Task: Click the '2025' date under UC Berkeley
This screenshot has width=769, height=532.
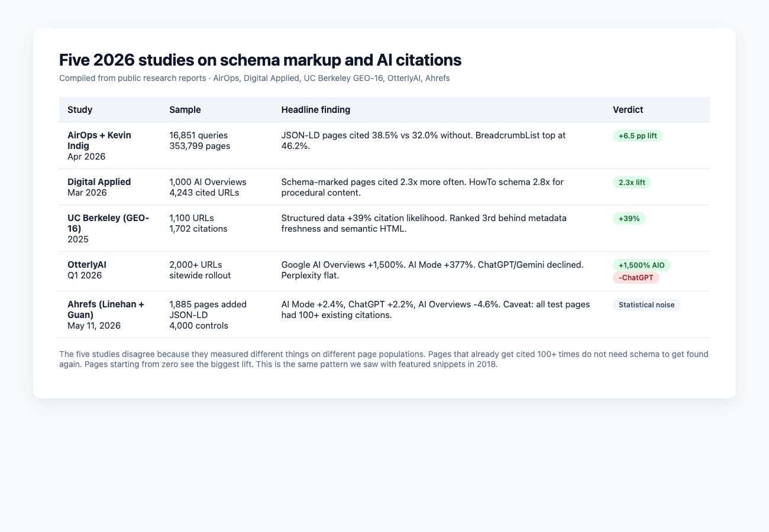Action: point(78,239)
